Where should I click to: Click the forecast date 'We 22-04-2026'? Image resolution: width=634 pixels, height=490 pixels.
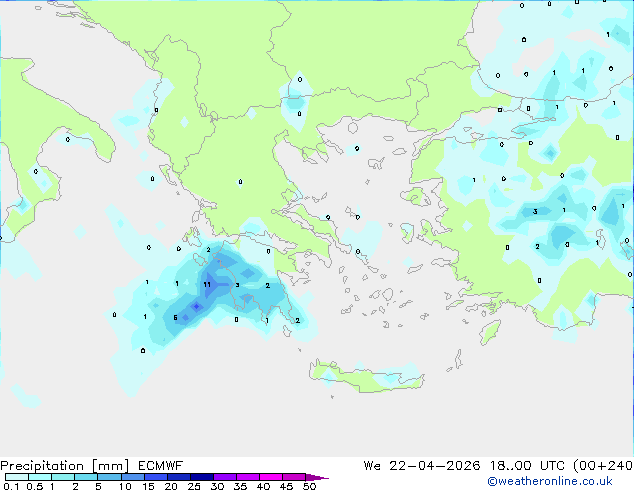(422, 466)
